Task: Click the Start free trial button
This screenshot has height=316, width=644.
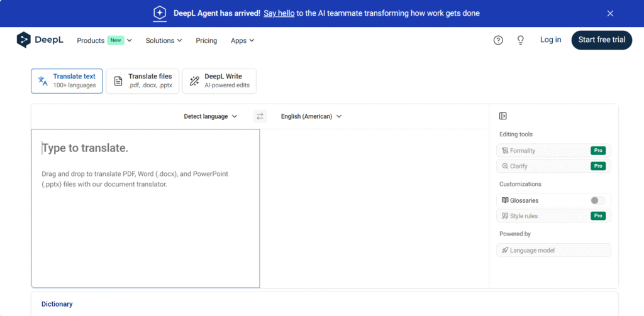Action: 601,40
